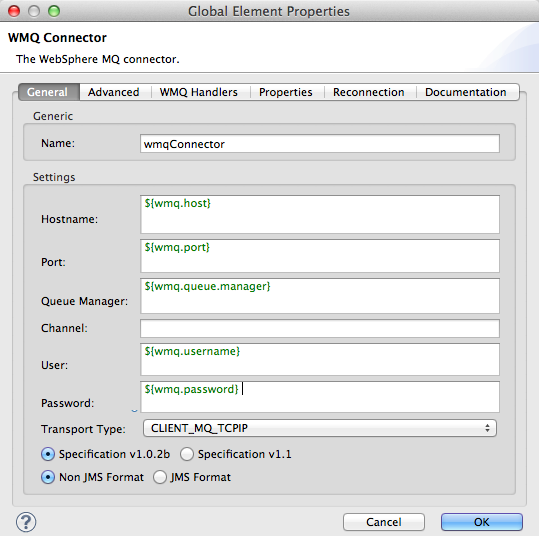Open the Transport Type dropdown
The width and height of the screenshot is (539, 536).
(x=320, y=428)
